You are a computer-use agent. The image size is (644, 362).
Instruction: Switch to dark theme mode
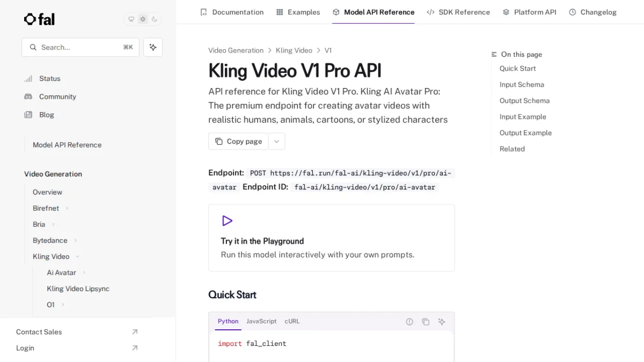tap(155, 19)
